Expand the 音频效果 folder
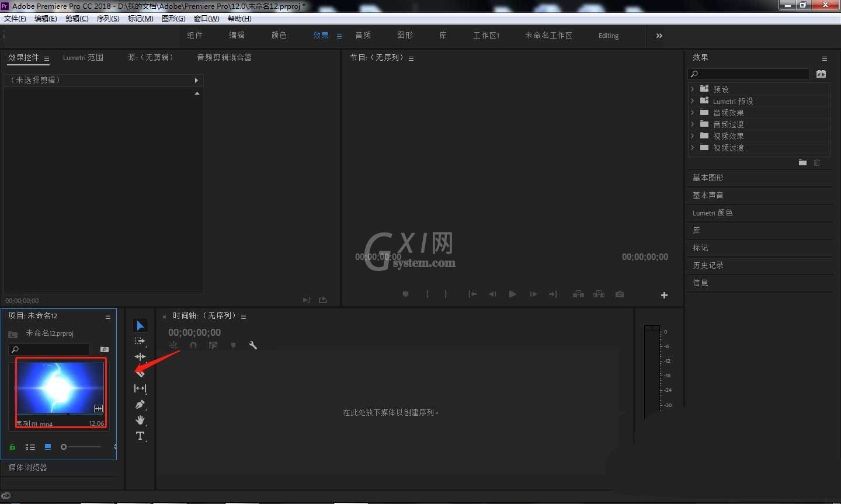 point(693,112)
